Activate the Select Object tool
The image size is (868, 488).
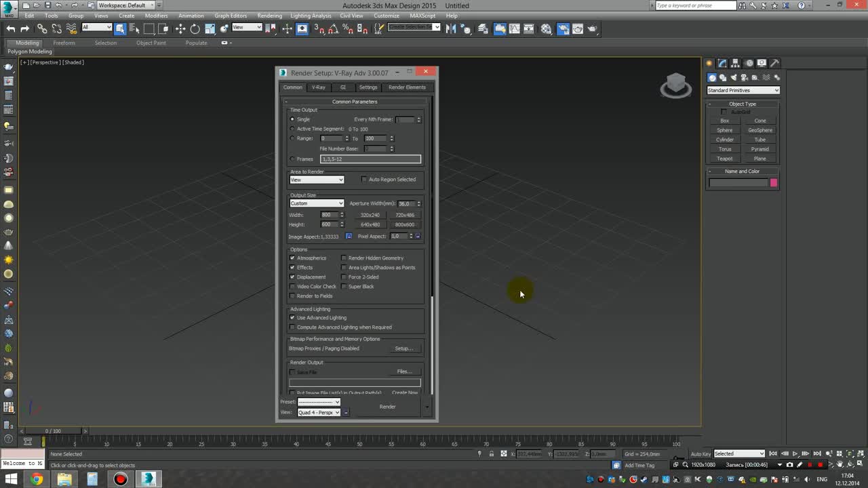120,28
